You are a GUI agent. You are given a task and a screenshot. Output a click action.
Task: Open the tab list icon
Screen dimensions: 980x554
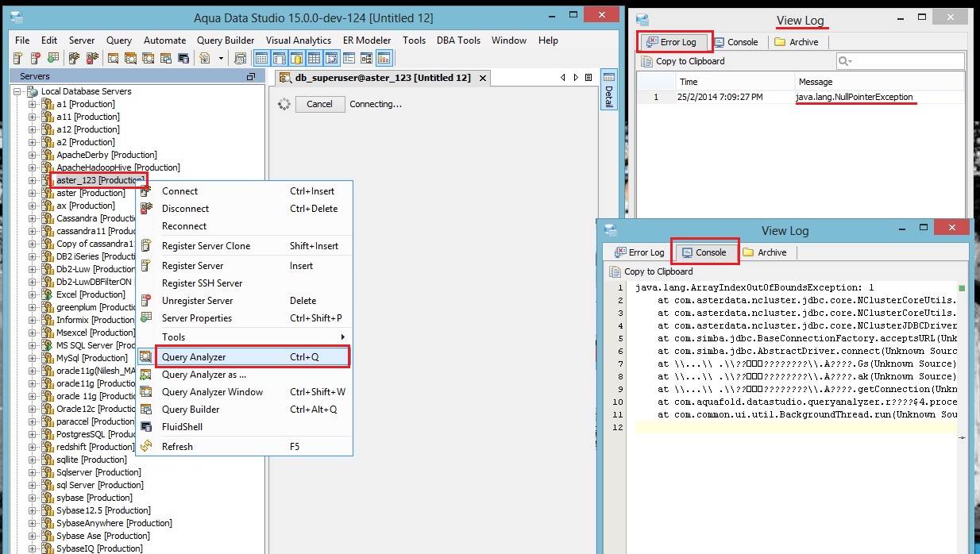click(x=588, y=78)
